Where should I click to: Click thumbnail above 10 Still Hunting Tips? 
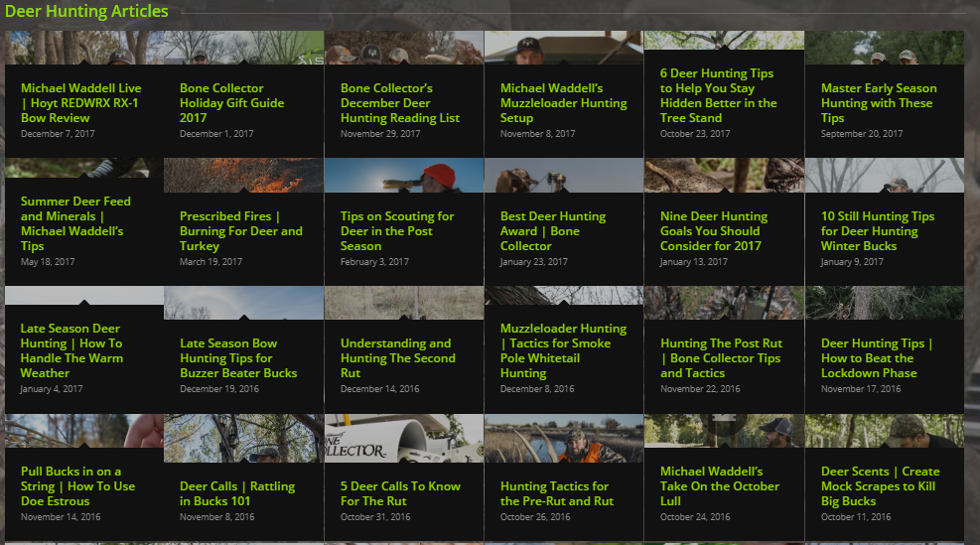point(885,175)
